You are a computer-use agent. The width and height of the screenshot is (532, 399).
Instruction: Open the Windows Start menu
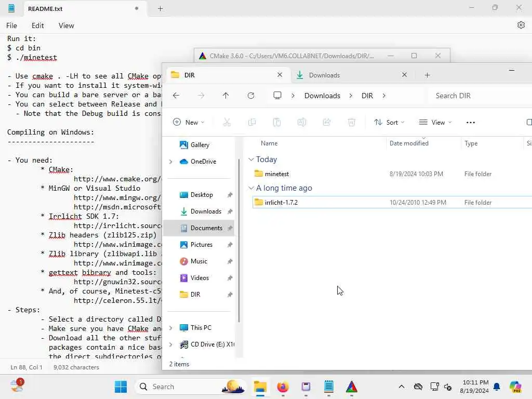click(121, 387)
